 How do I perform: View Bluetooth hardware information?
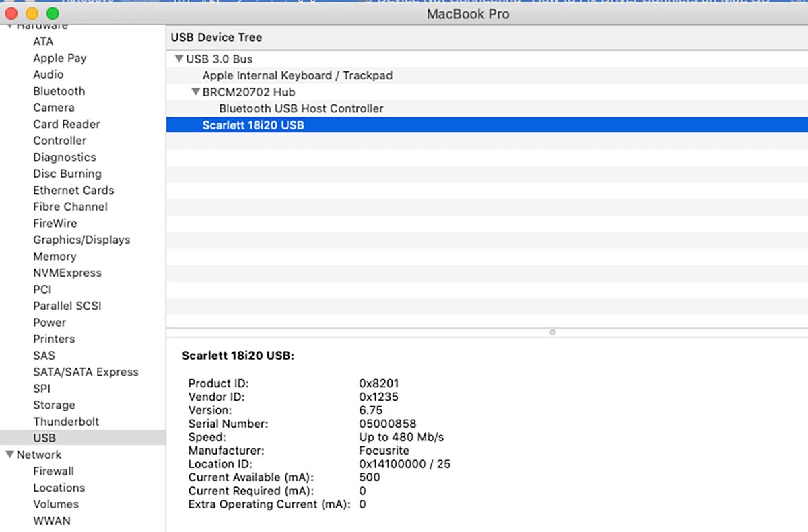coord(59,91)
